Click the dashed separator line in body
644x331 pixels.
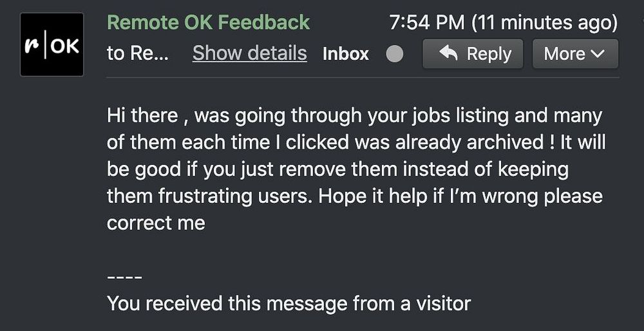(124, 277)
